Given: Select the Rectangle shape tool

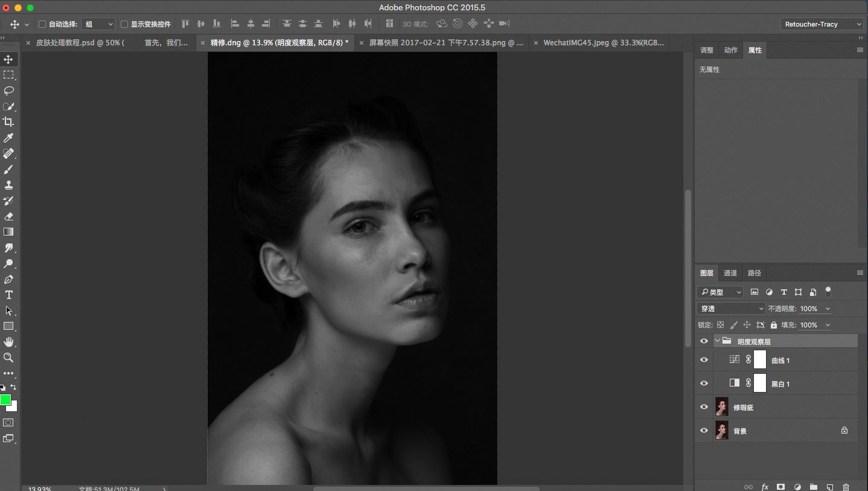Looking at the screenshot, I should click(8, 326).
